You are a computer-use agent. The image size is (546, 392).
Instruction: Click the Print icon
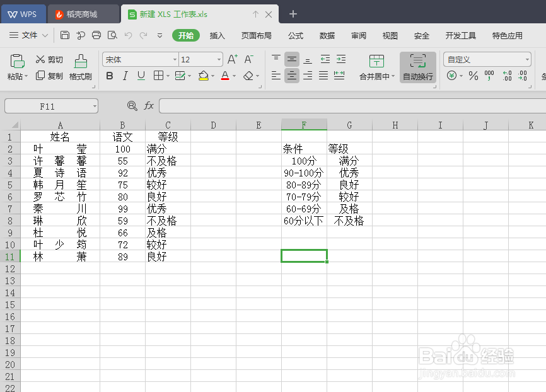(x=96, y=35)
